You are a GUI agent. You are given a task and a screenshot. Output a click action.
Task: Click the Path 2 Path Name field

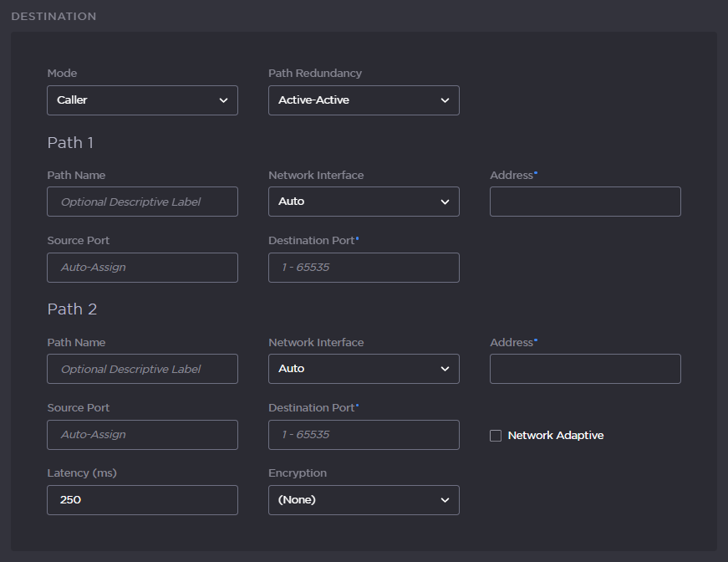(142, 368)
